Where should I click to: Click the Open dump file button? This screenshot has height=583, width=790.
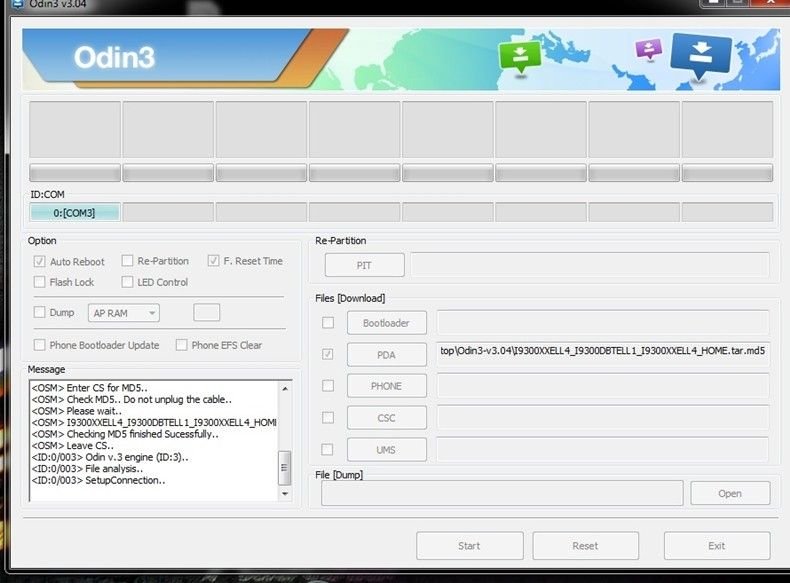[x=730, y=493]
